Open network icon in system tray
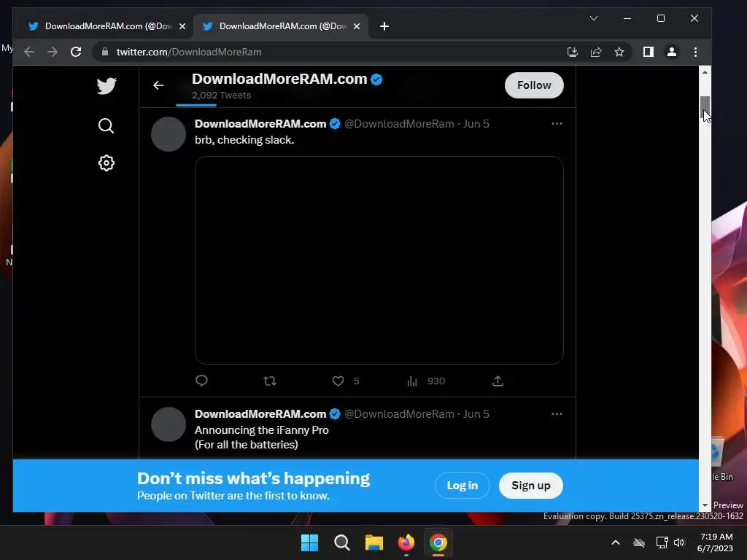The width and height of the screenshot is (747, 560). [x=662, y=542]
